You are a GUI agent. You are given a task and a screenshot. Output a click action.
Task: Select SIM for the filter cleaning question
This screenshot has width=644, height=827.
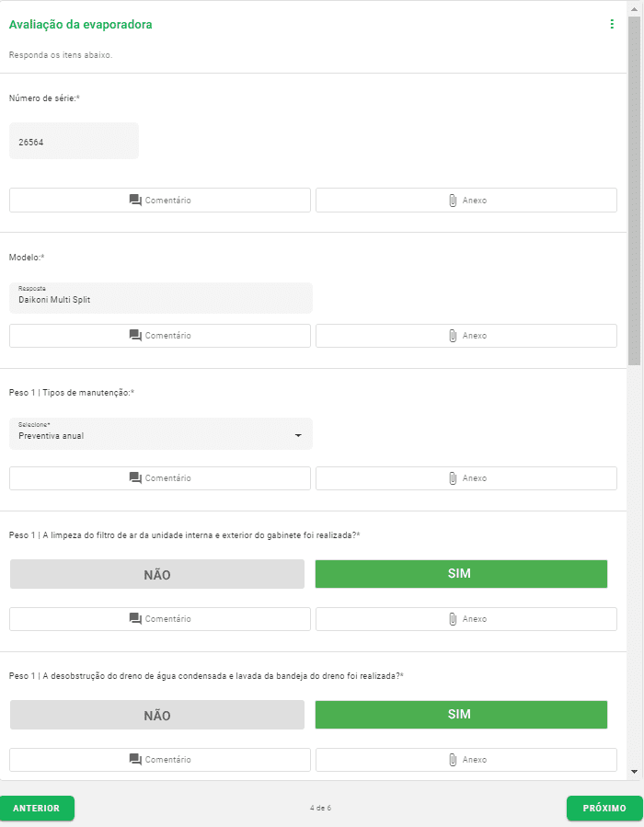[460, 573]
